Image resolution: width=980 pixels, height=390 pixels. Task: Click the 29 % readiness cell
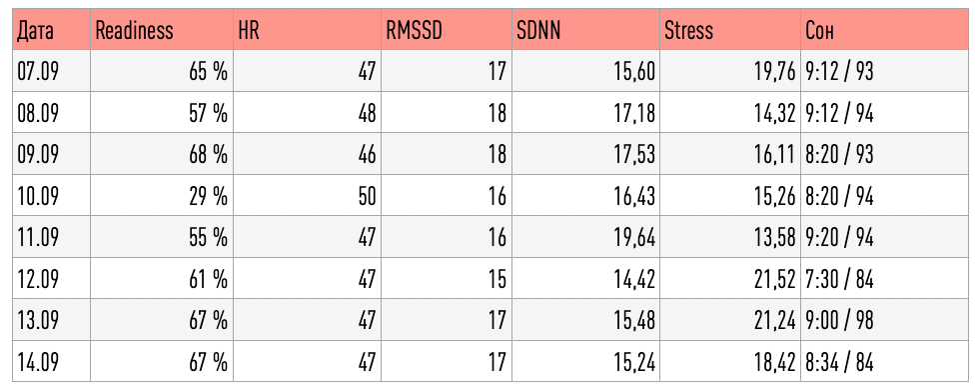click(x=162, y=195)
